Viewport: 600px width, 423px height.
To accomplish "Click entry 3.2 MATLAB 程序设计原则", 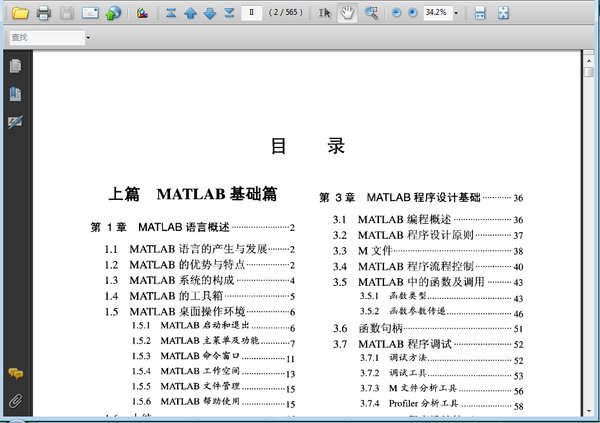I will (428, 235).
